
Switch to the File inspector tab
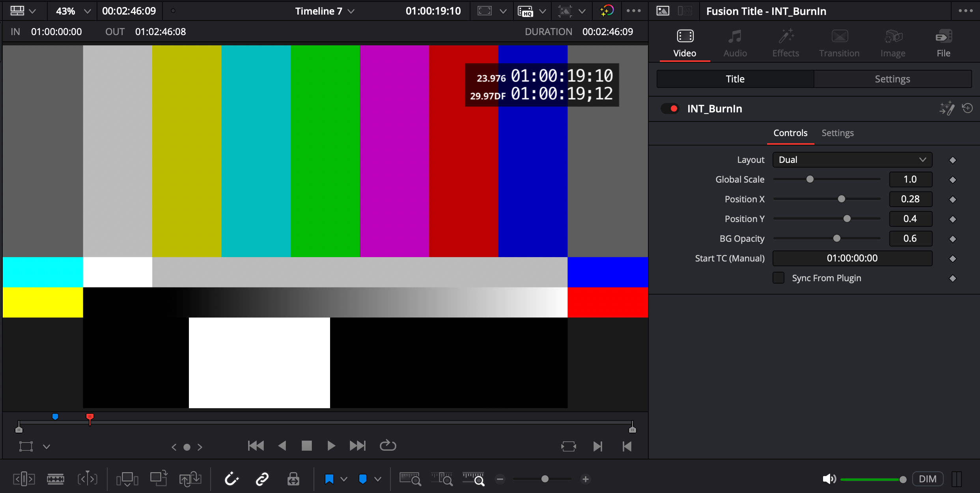click(x=944, y=43)
